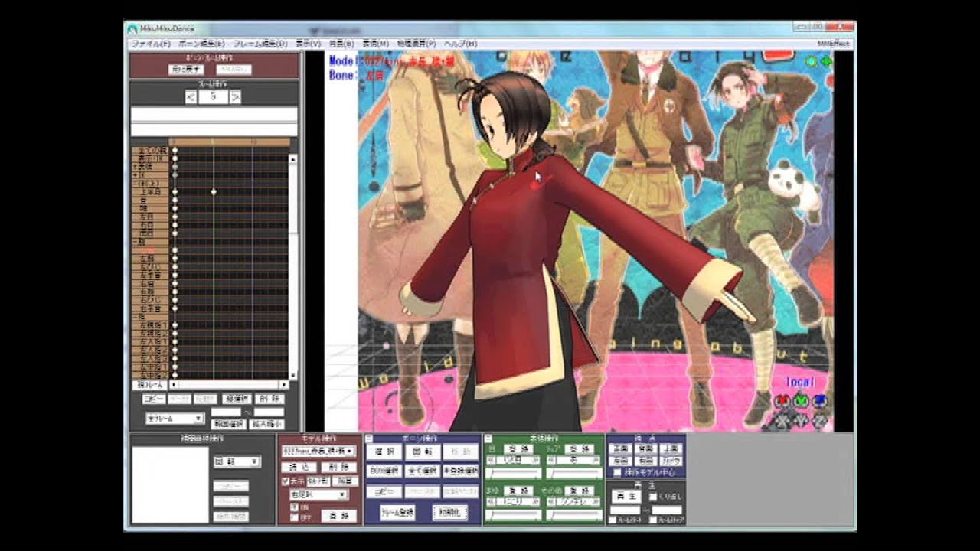Open the ヘルプ(H) menu
Screen dimensions: 980x551
tap(460, 44)
